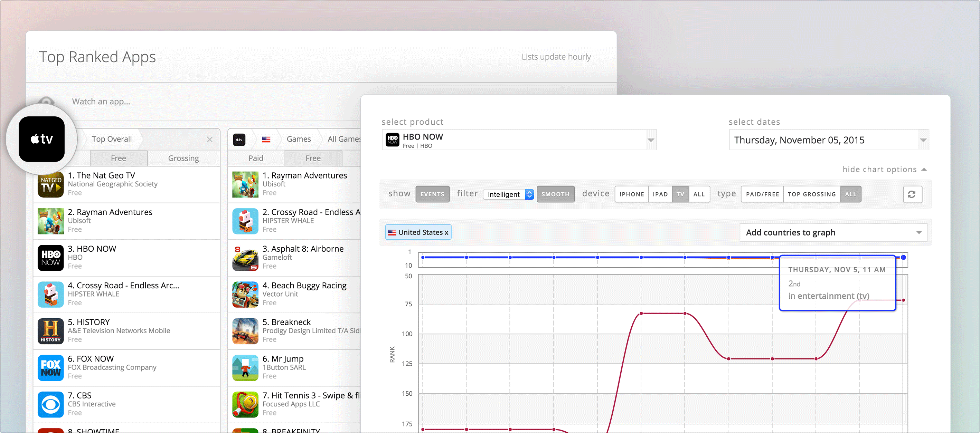Click the Breakneck app icon
The width and height of the screenshot is (980, 433).
pos(245,331)
